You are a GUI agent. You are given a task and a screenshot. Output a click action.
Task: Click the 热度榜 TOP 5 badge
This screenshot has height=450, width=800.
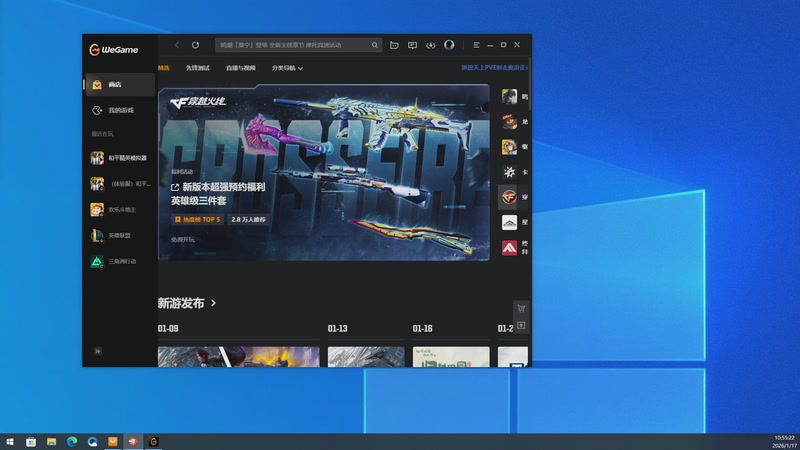click(x=197, y=219)
